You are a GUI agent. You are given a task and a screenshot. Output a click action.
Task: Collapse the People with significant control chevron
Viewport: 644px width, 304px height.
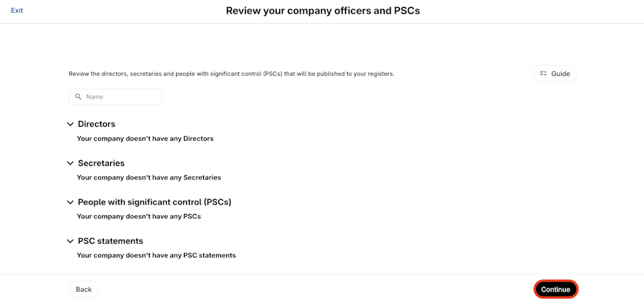(x=70, y=202)
